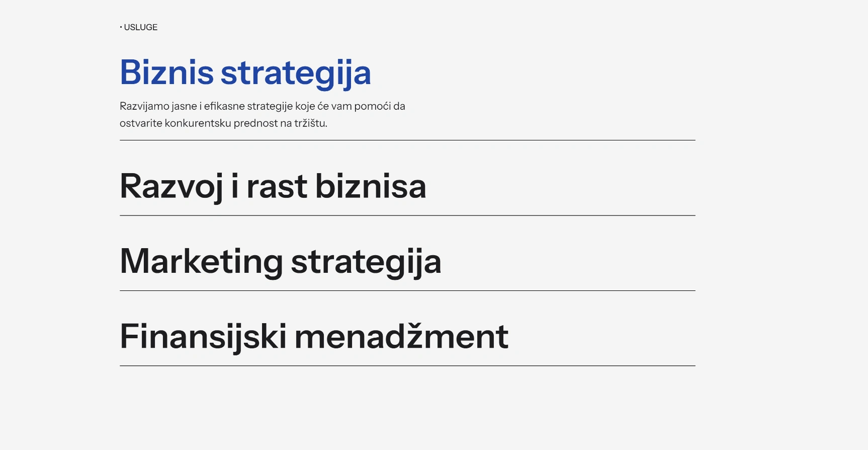Click the divider line below Finansijski menadžment
The height and width of the screenshot is (450, 868).
[407, 366]
